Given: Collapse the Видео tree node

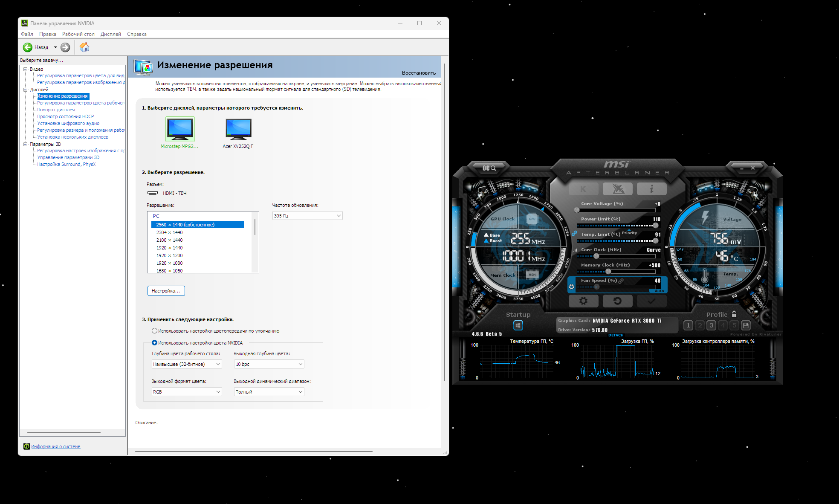Looking at the screenshot, I should pyautogui.click(x=26, y=69).
